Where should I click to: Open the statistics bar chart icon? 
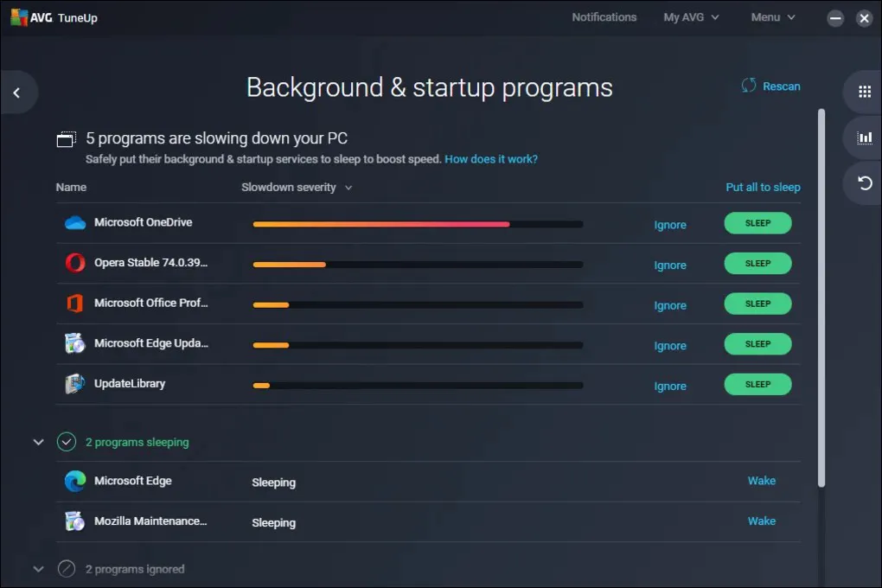(864, 137)
